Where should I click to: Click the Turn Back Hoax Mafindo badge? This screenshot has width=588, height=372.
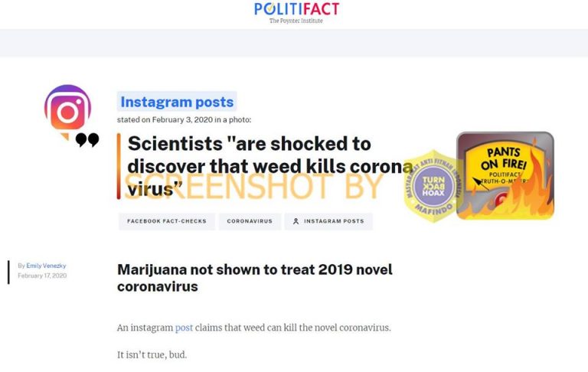point(433,186)
